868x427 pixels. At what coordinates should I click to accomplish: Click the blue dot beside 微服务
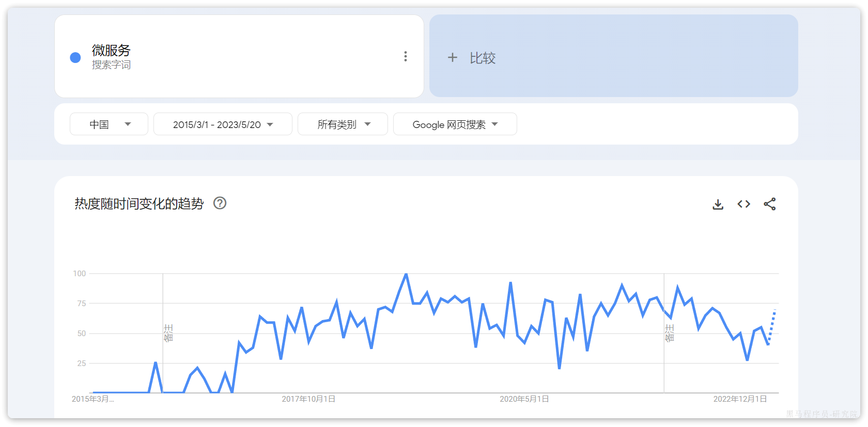click(75, 57)
